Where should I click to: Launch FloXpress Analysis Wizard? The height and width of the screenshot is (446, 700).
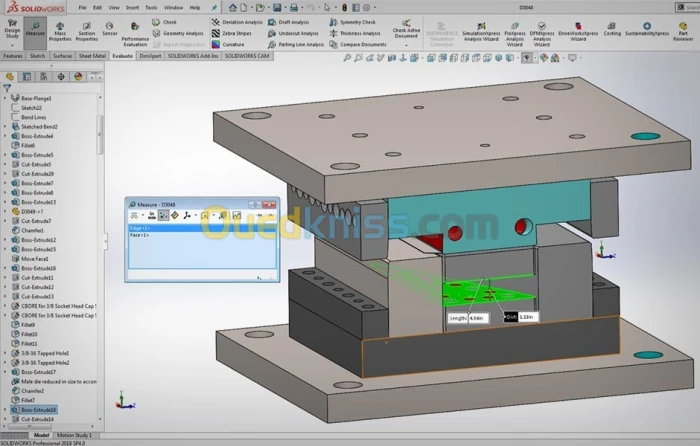click(515, 34)
